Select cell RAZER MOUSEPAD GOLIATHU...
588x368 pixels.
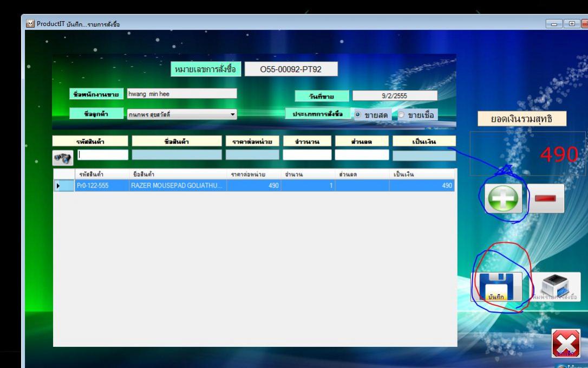click(178, 185)
